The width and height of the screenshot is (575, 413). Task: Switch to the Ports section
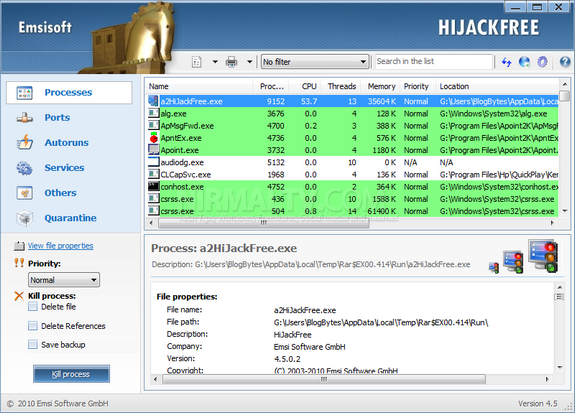[x=57, y=117]
